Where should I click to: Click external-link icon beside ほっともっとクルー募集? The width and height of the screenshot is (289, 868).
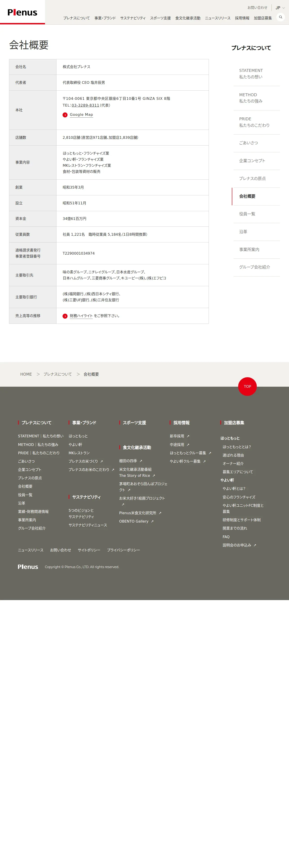coord(210,453)
